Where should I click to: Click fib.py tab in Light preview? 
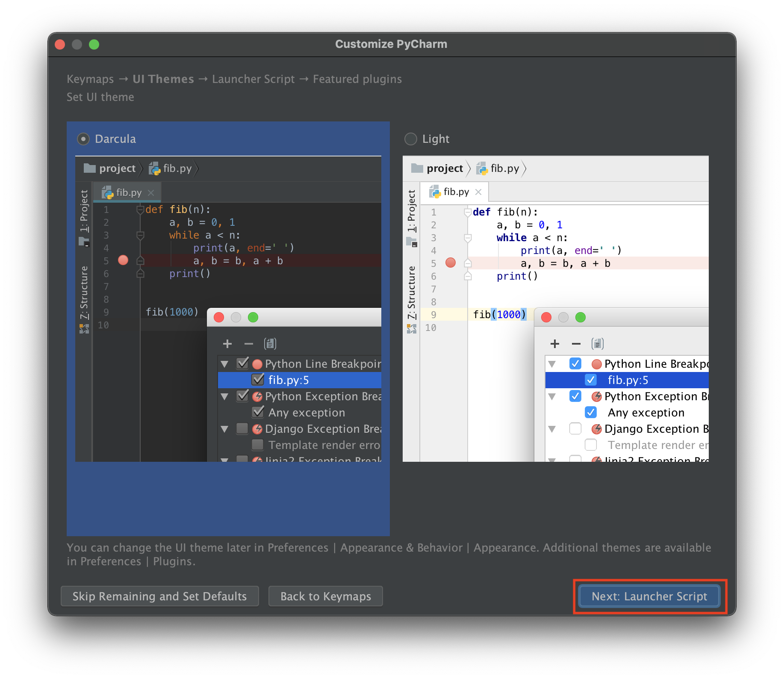(454, 192)
